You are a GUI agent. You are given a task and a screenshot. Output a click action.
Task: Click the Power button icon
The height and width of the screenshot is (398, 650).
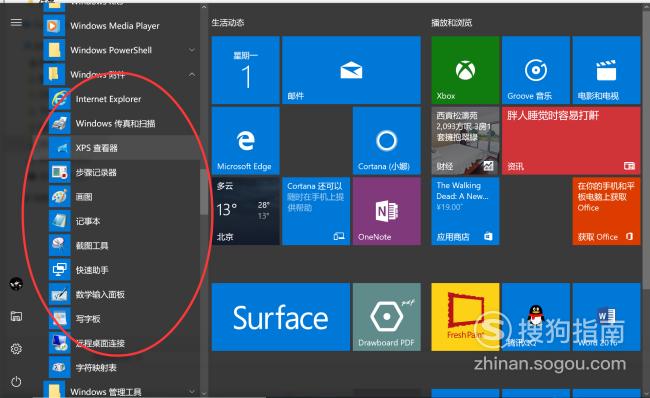(16, 381)
